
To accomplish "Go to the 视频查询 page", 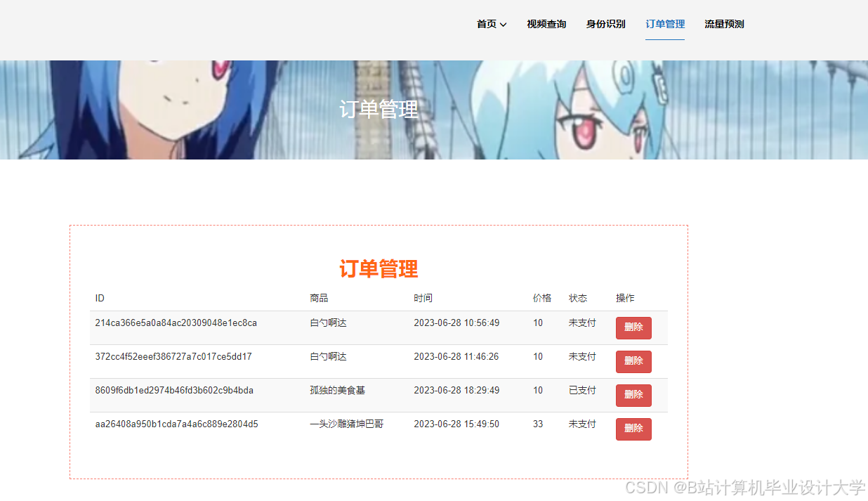I will coord(546,24).
